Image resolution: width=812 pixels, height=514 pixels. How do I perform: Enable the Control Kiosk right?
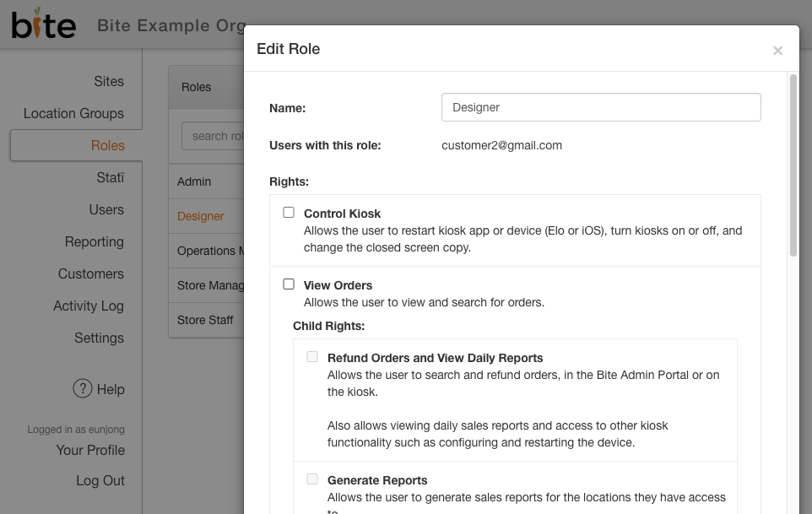(289, 212)
